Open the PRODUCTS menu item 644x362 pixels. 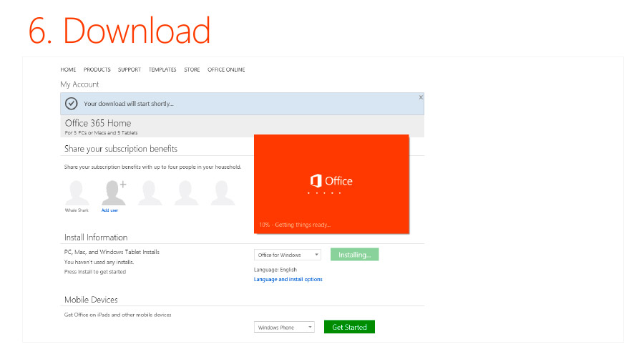(x=97, y=70)
